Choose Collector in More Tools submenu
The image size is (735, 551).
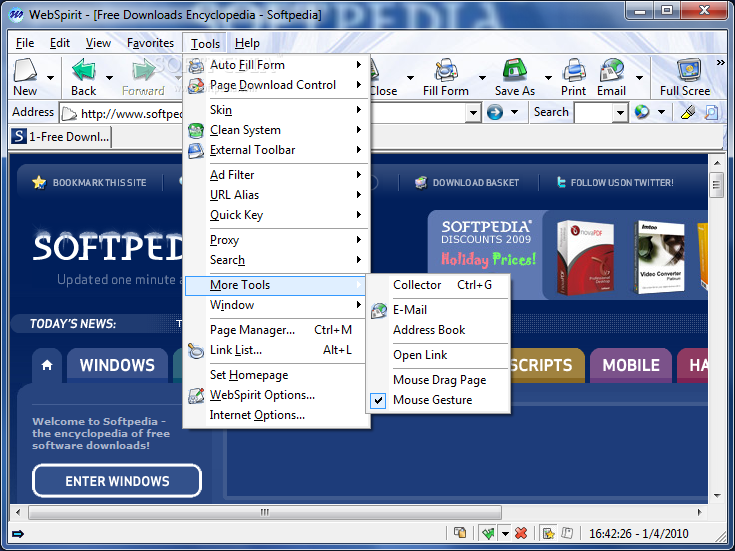(x=438, y=285)
